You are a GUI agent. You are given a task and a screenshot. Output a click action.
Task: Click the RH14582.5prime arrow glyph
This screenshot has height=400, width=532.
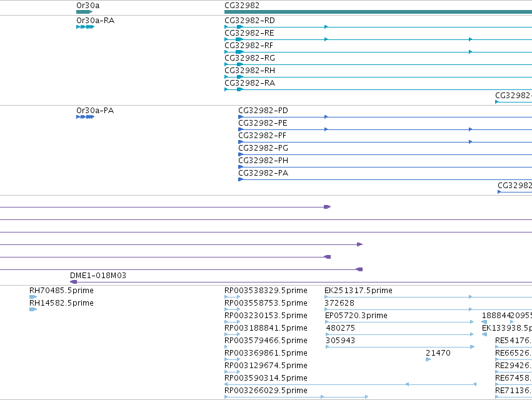pyautogui.click(x=33, y=309)
